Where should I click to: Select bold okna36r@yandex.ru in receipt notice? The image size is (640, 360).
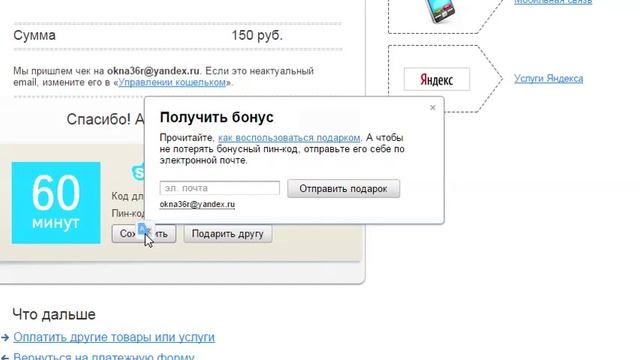click(153, 71)
